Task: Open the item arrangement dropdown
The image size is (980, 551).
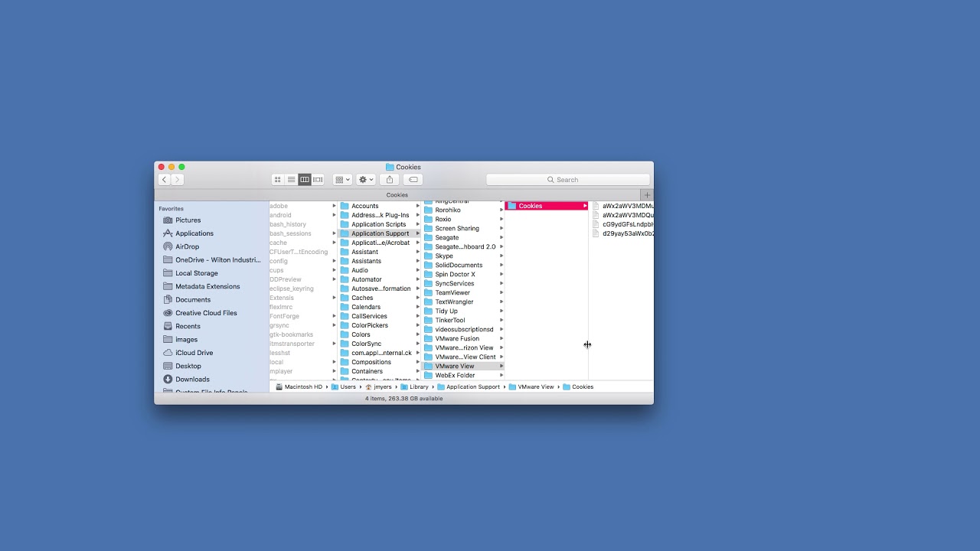Action: coord(342,179)
